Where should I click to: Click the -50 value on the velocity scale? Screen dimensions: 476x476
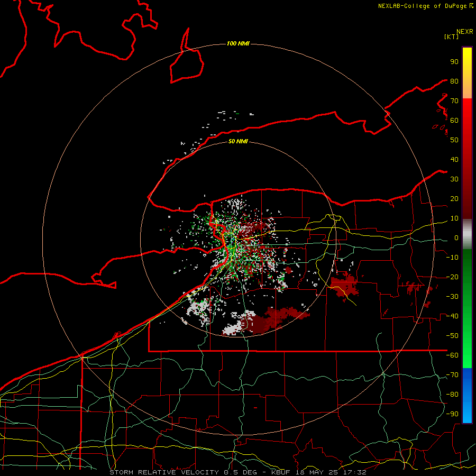click(x=452, y=336)
